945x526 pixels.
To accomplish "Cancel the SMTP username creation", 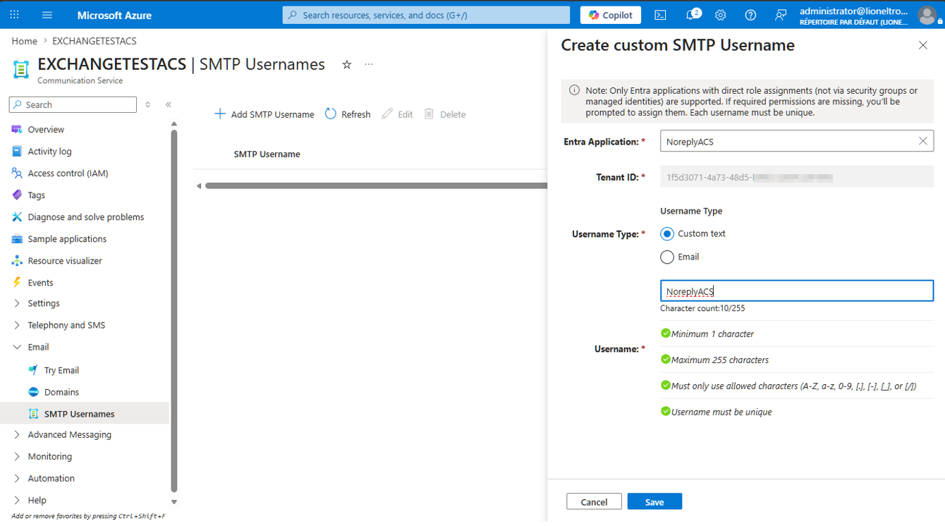I will coord(594,501).
